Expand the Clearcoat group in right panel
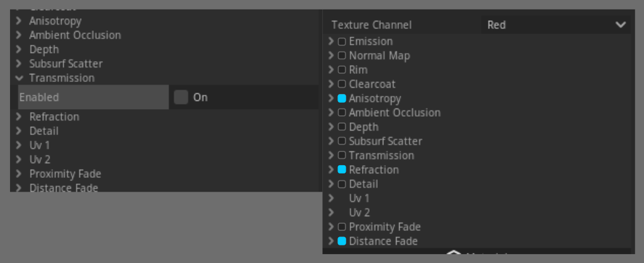 pos(331,84)
